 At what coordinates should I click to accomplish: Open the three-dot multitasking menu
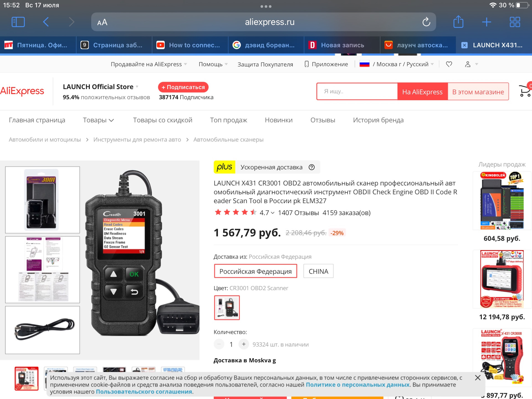(x=266, y=6)
